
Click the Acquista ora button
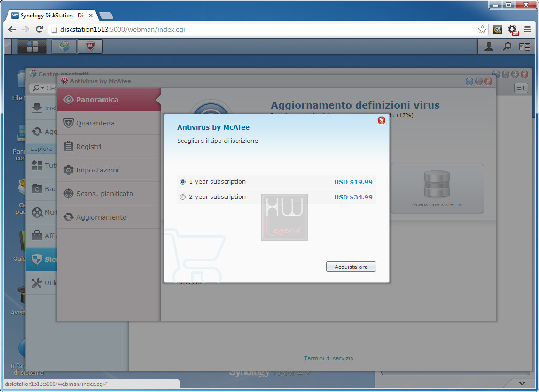351,267
